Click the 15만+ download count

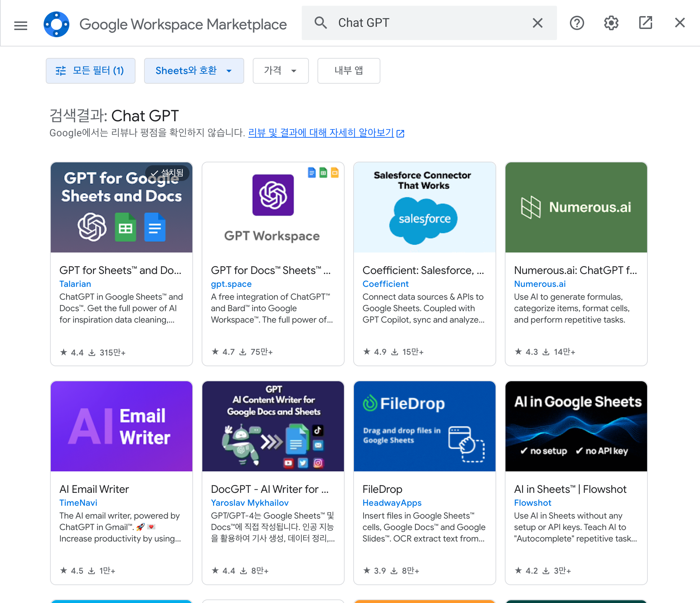point(408,352)
